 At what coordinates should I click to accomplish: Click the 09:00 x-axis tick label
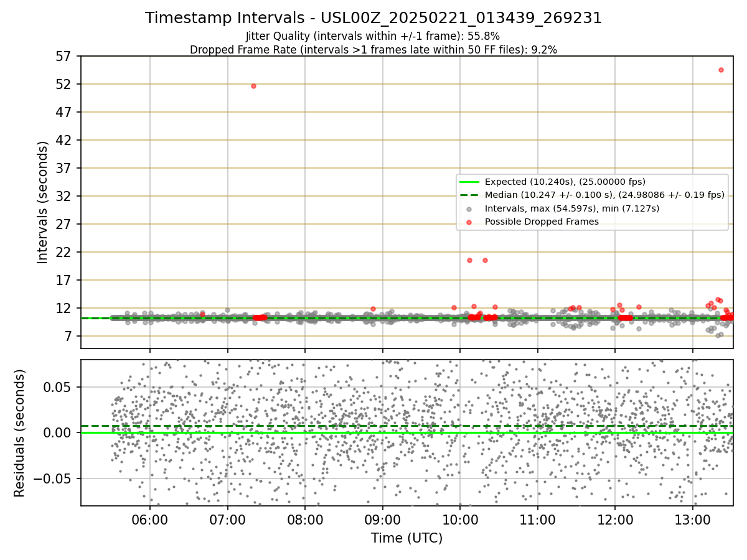click(x=382, y=521)
